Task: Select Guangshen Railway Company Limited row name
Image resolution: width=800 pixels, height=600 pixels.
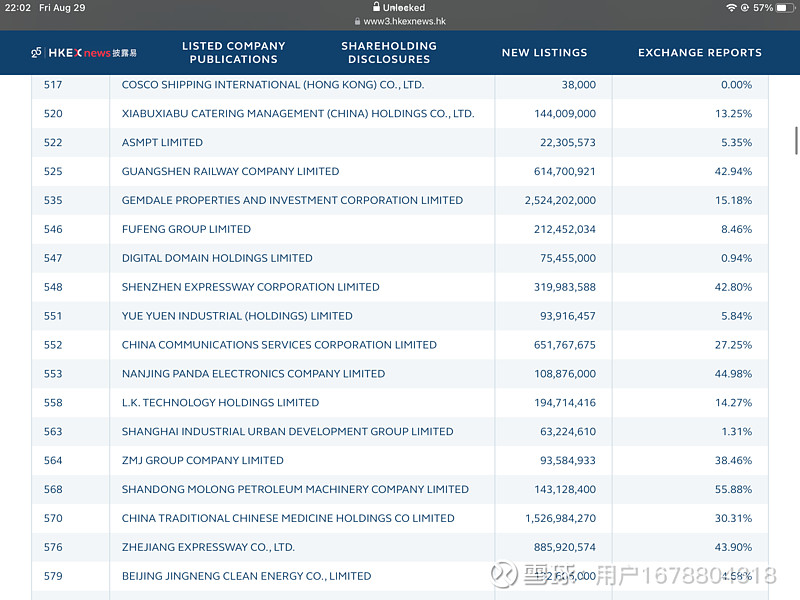Action: coord(230,171)
